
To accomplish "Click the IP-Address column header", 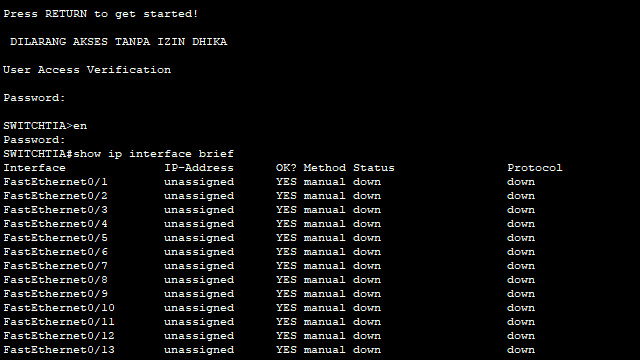I will (199, 168).
